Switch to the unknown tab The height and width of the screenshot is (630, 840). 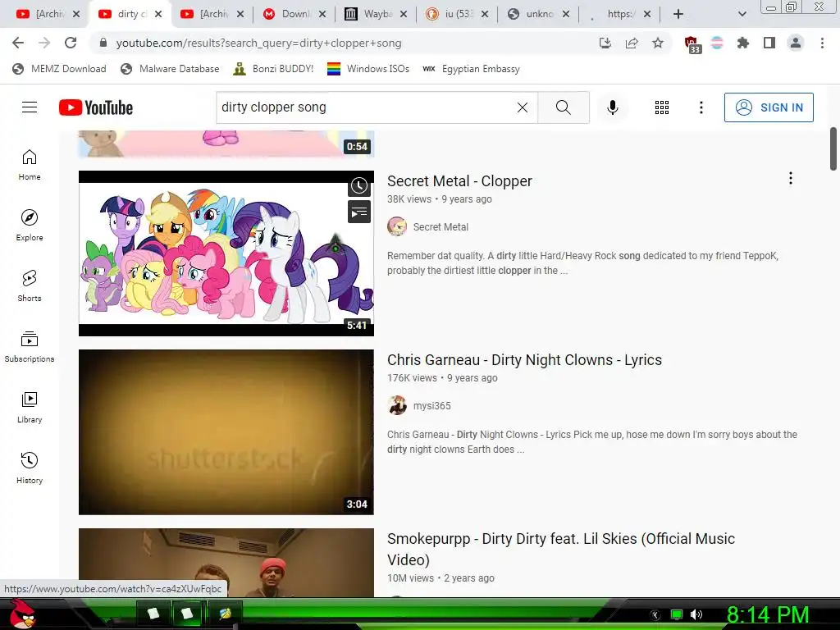(540, 14)
